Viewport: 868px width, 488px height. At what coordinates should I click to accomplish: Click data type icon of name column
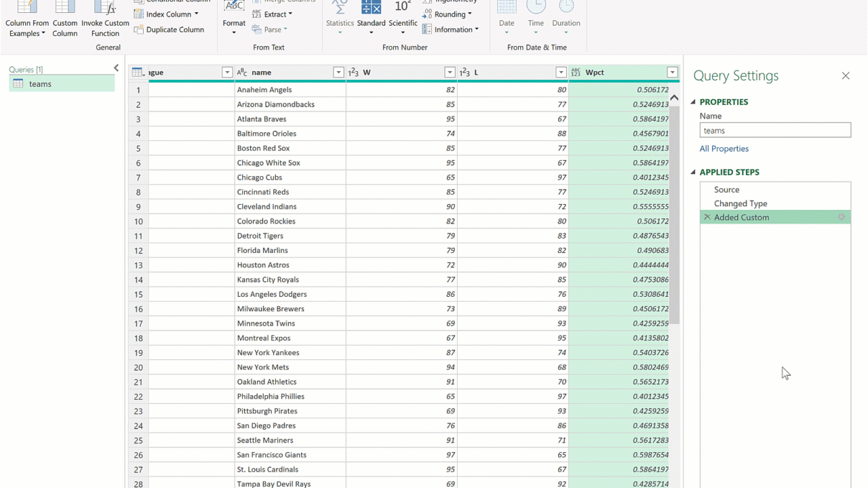click(x=242, y=73)
